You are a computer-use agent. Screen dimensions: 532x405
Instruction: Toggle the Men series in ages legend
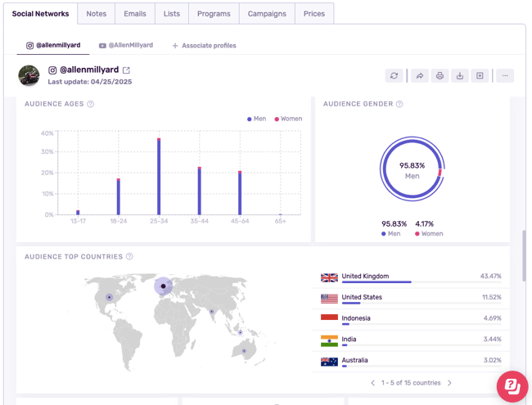click(257, 119)
